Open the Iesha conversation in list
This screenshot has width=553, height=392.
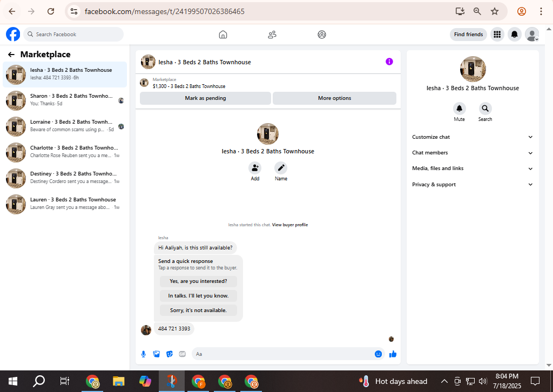(x=65, y=75)
